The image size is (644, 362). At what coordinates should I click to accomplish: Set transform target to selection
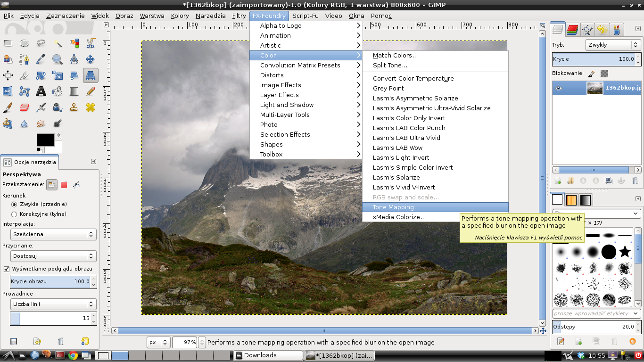tap(64, 185)
